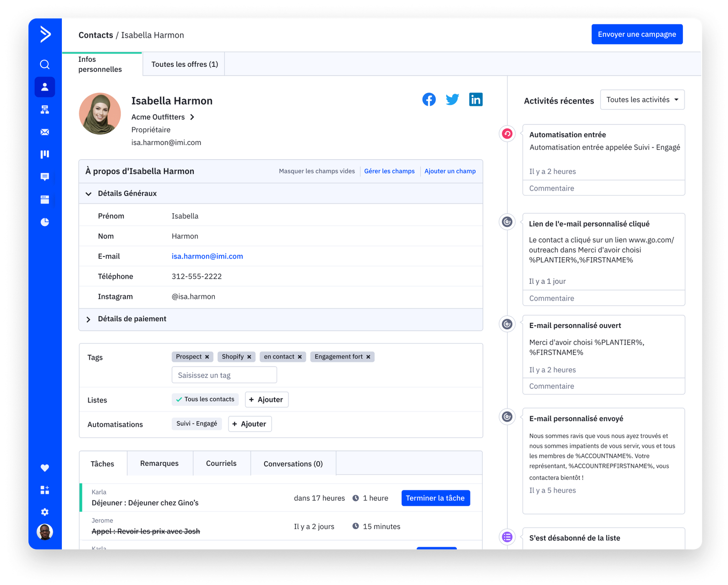This screenshot has width=728, height=585.
Task: Open search from the sidebar magnifier icon
Action: coord(45,65)
